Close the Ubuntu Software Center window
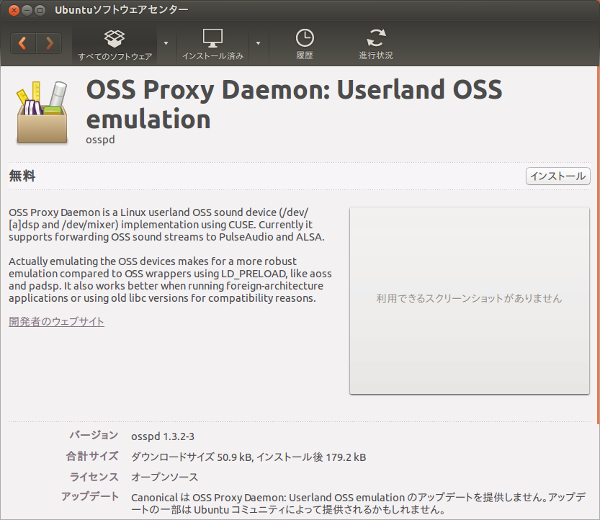Screen dimensions: 600x520 point(14,10)
